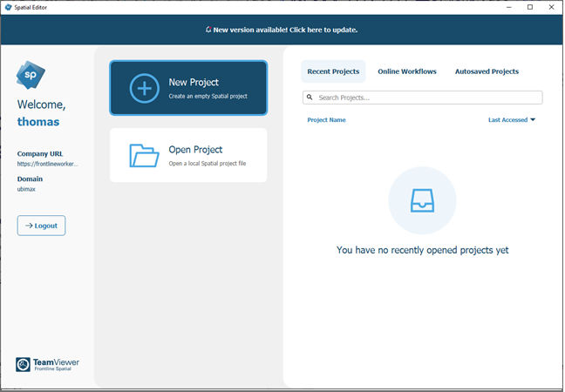Viewport: 565px width, 392px height.
Task: Create a New Project
Action: tap(188, 88)
